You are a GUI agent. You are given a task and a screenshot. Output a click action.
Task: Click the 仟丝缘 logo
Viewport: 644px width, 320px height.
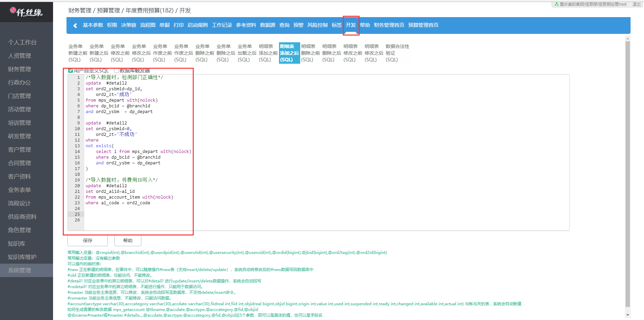point(26,12)
